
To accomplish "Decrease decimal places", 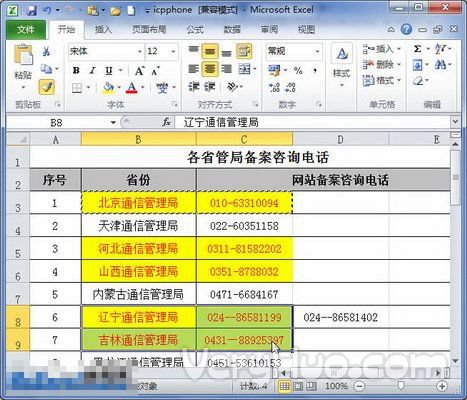I will pyautogui.click(x=290, y=87).
